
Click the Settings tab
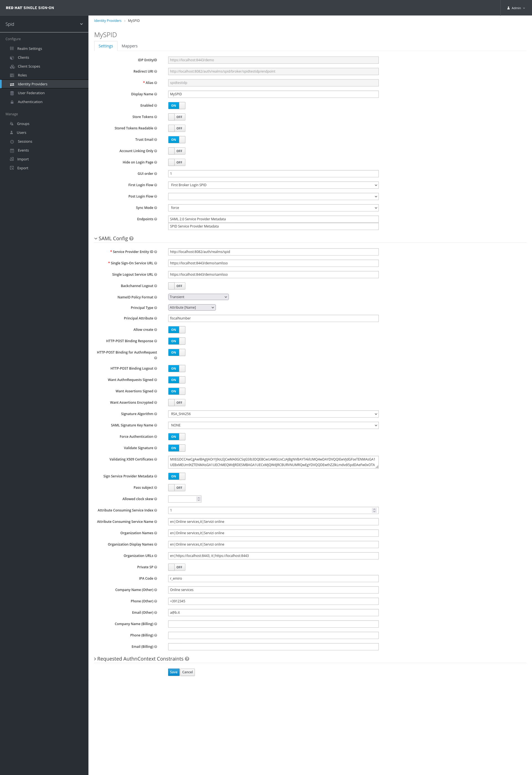pos(106,45)
